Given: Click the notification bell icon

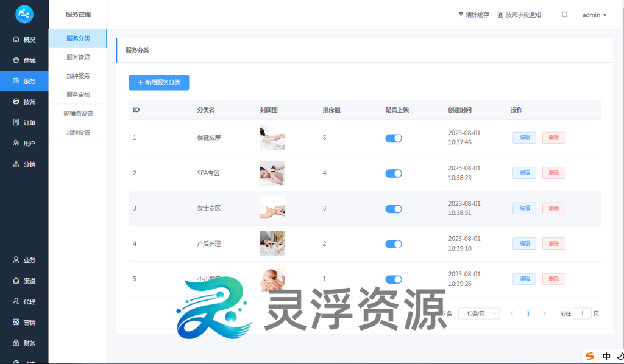Looking at the screenshot, I should click(564, 15).
